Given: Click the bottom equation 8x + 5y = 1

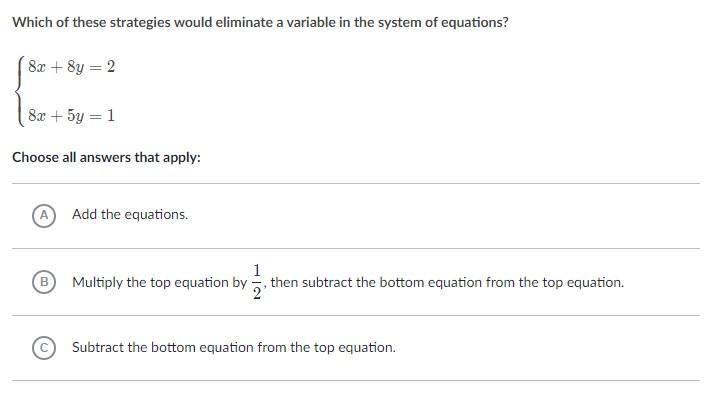Looking at the screenshot, I should click(72, 116).
